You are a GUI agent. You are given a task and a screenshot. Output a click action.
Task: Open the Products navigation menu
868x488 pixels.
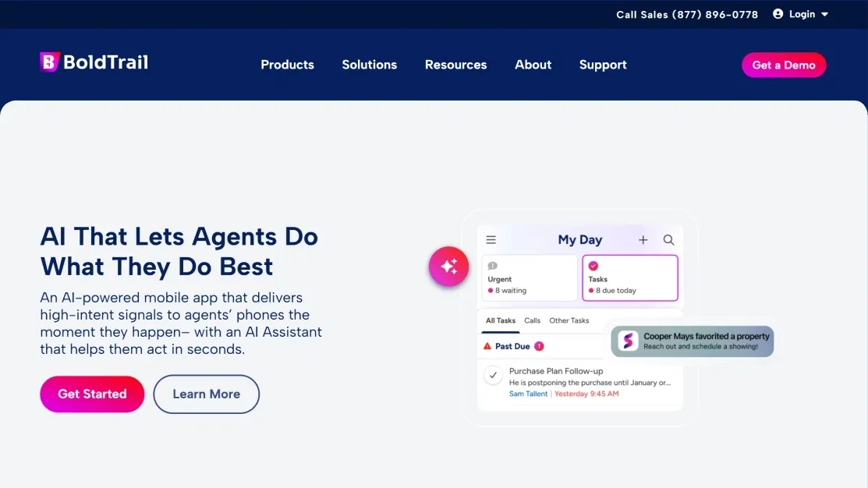point(287,65)
